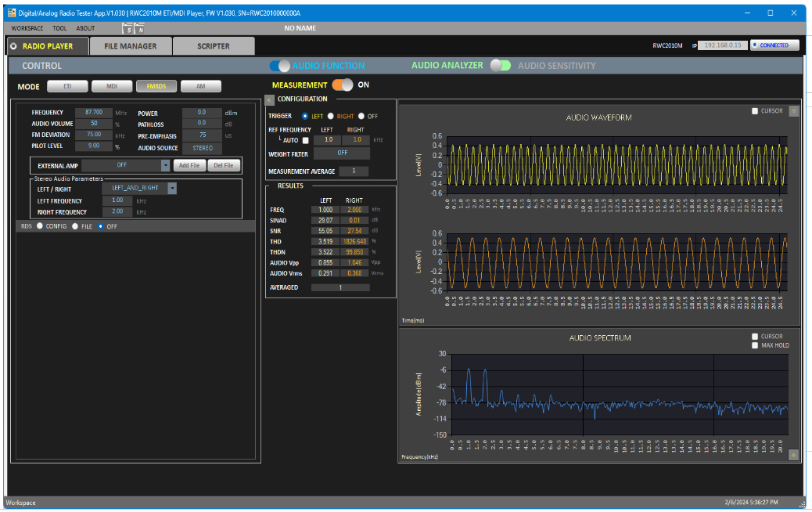Open the Weight Filter selector
The height and width of the screenshot is (512, 812).
point(342,153)
